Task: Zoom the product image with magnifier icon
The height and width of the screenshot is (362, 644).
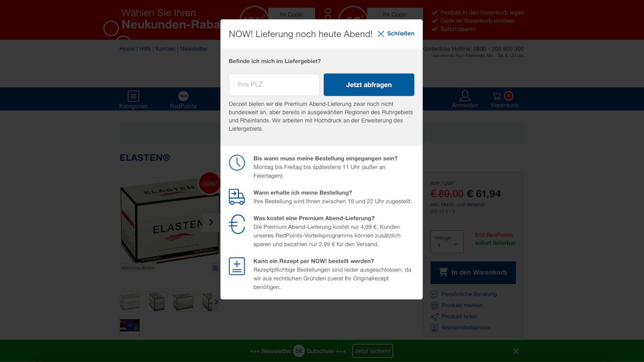Action: (215, 268)
